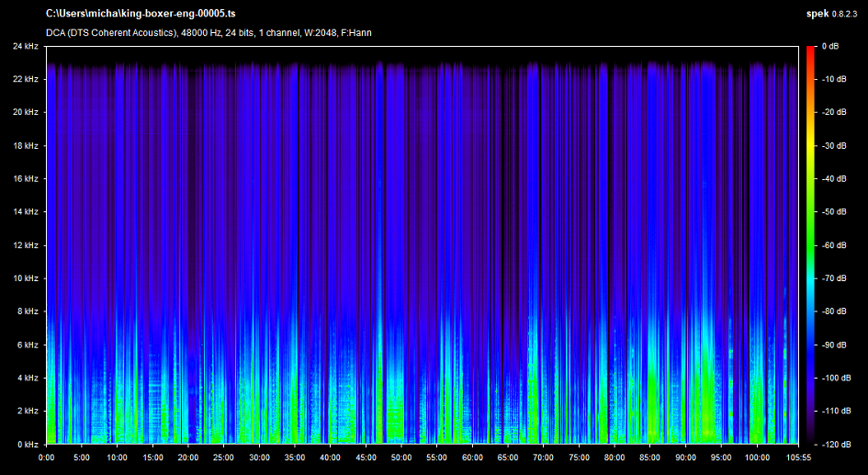Click the 2 kHz frequency axis label
Viewport: 868px width, 475px height.
coord(28,411)
